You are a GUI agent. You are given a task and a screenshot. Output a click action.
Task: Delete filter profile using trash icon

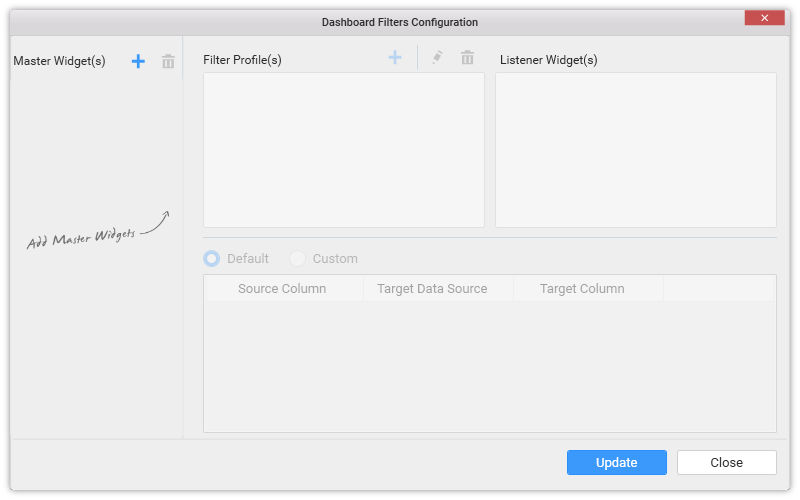[467, 58]
